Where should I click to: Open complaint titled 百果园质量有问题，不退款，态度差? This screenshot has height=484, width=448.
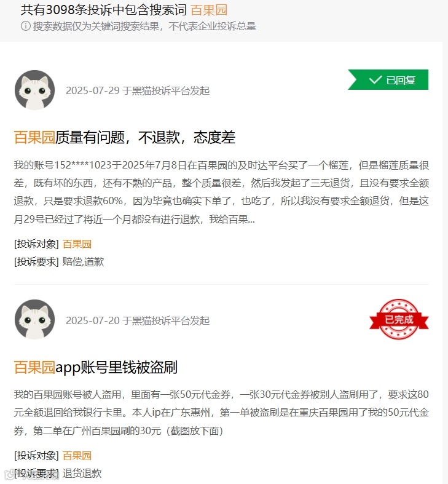(x=125, y=137)
